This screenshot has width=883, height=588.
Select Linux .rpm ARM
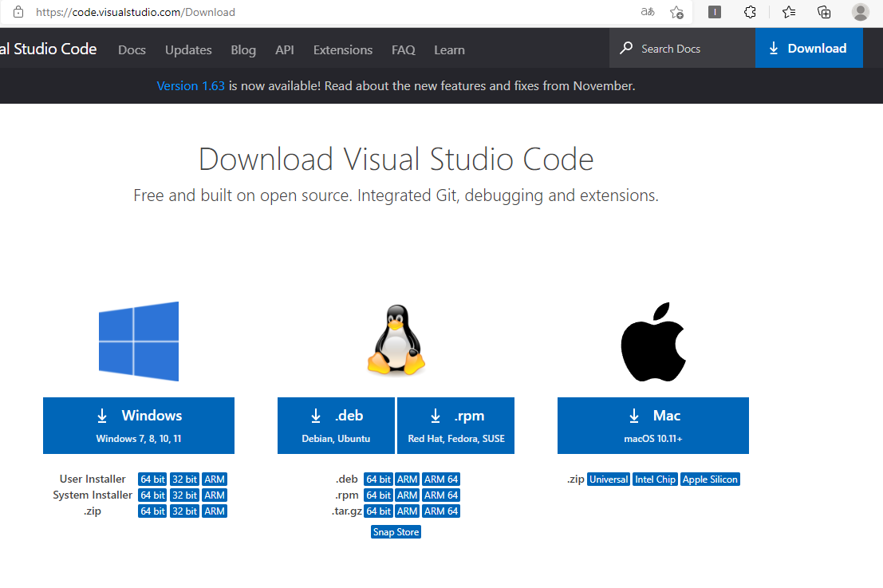407,495
